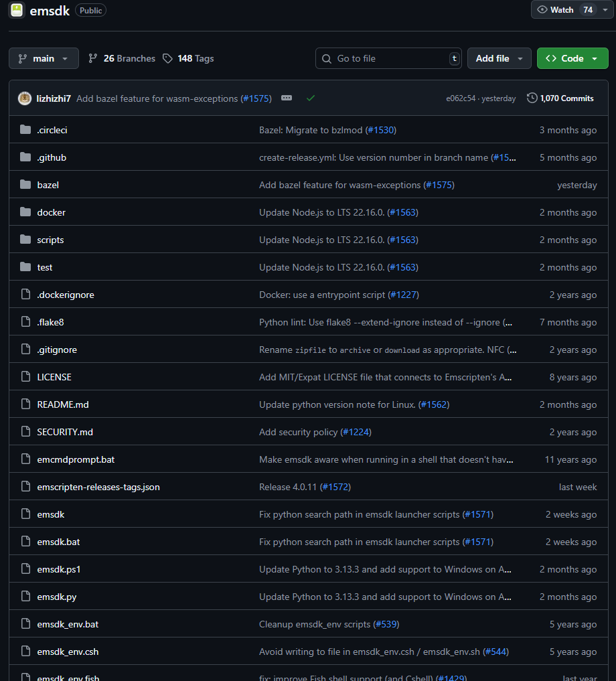Click the LICENSE file icon
The height and width of the screenshot is (681, 616).
point(25,376)
